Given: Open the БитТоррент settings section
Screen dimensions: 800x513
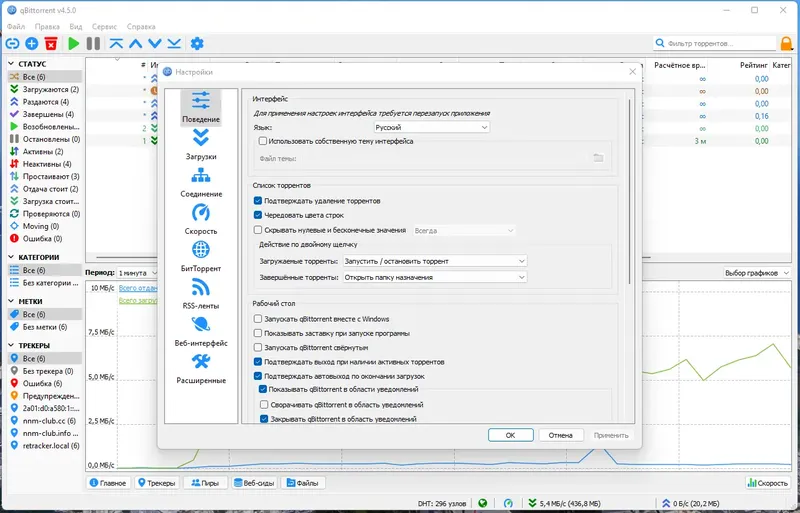Looking at the screenshot, I should [x=201, y=257].
